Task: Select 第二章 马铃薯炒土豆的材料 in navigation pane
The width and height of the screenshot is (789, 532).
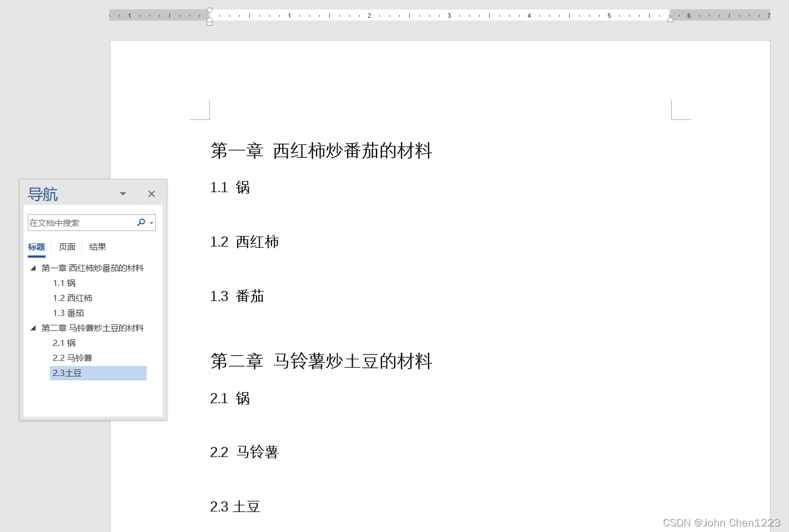Action: tap(93, 328)
